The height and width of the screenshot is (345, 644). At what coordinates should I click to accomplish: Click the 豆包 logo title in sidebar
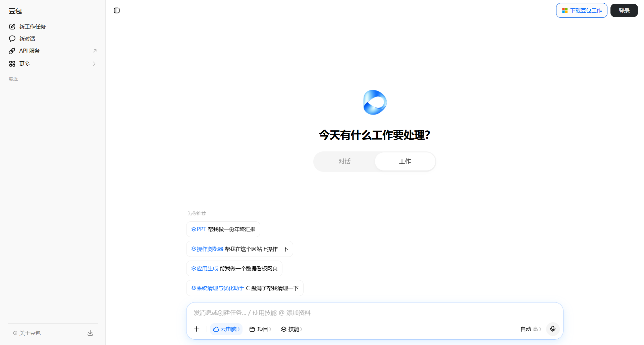click(x=15, y=11)
